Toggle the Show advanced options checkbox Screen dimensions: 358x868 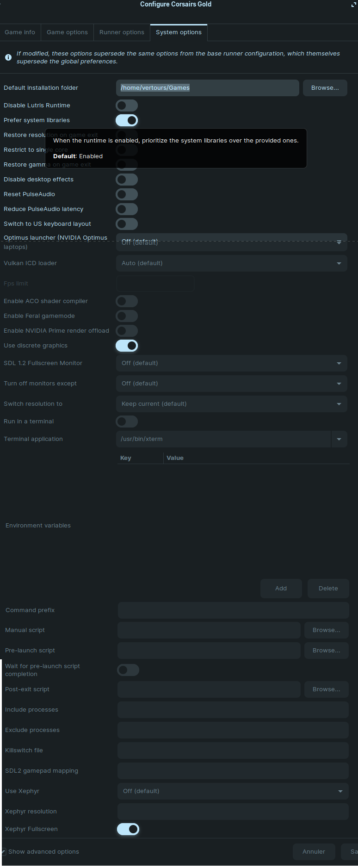(3, 851)
